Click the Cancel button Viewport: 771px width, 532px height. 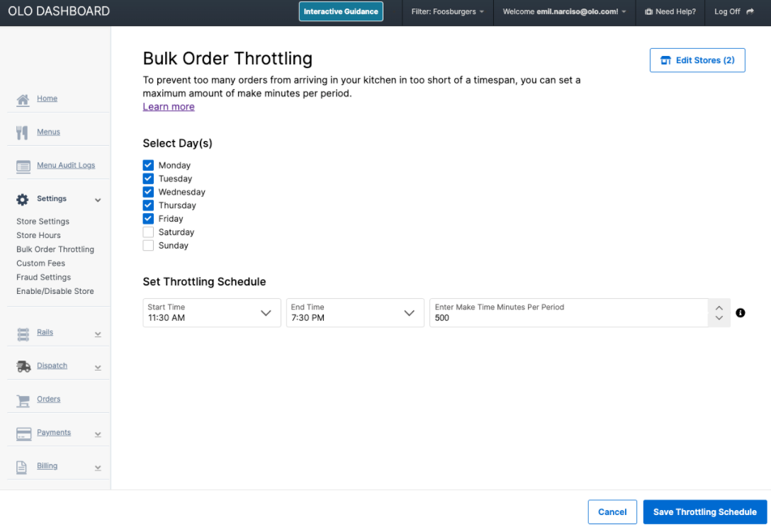click(x=612, y=512)
